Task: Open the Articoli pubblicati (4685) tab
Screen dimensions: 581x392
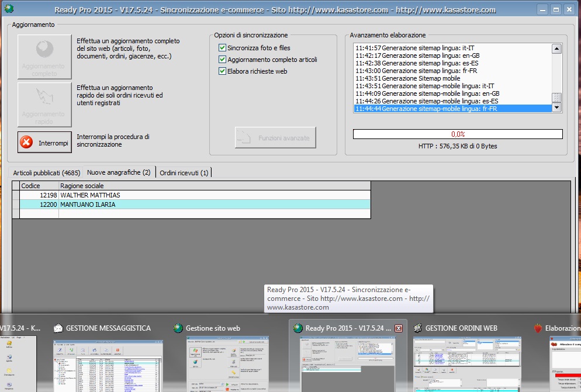Action: coord(47,173)
